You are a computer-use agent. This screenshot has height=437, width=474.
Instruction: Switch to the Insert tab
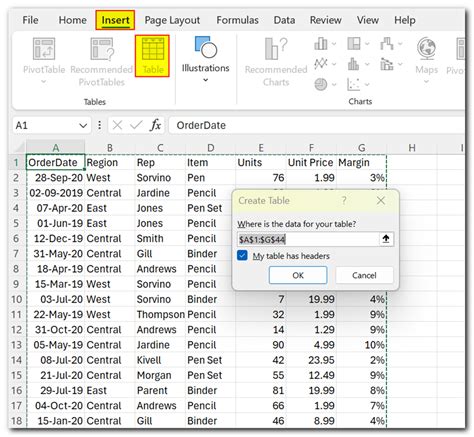[115, 20]
